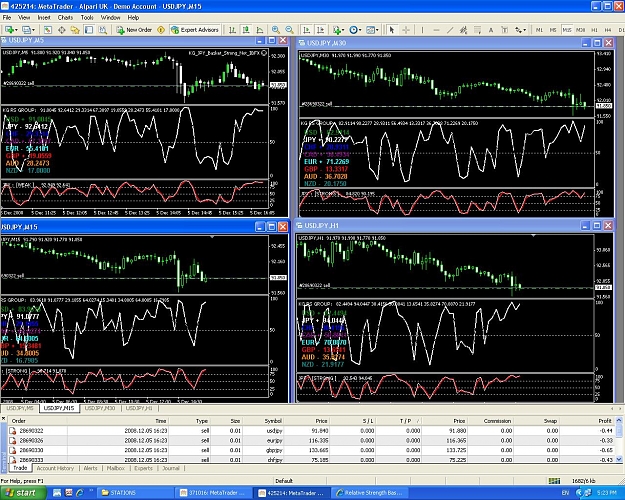Switch timeframe to M1
This screenshot has height=500, width=625.
point(539,30)
